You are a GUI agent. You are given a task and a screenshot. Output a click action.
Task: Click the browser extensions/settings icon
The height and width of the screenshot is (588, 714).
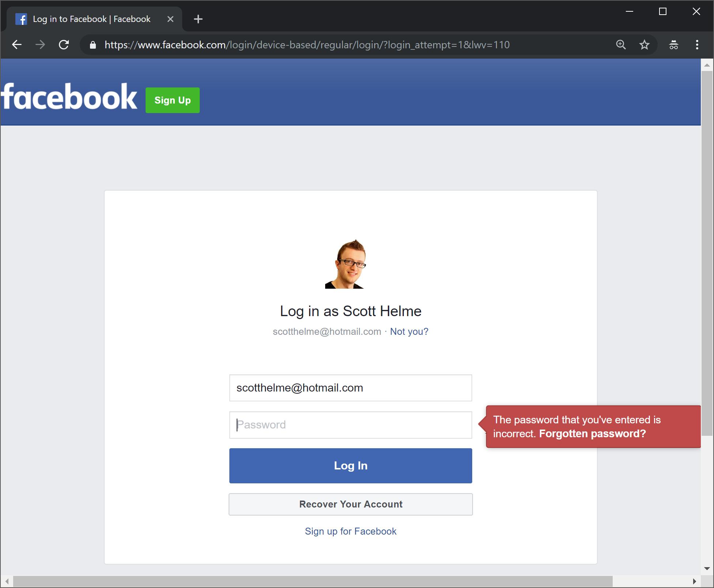click(698, 45)
